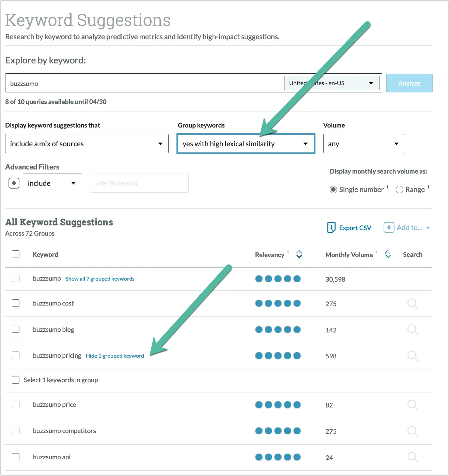Click the info icon next to Single number
The width and height of the screenshot is (449, 476).
(387, 187)
